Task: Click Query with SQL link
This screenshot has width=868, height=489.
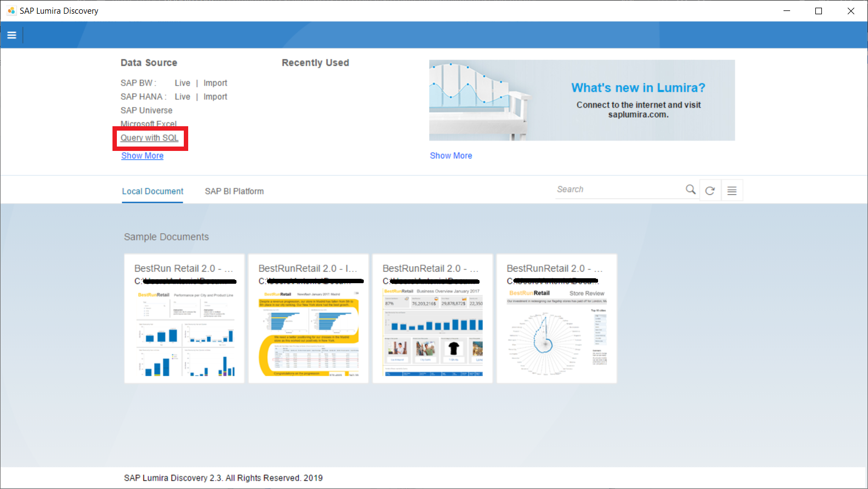Action: point(149,138)
